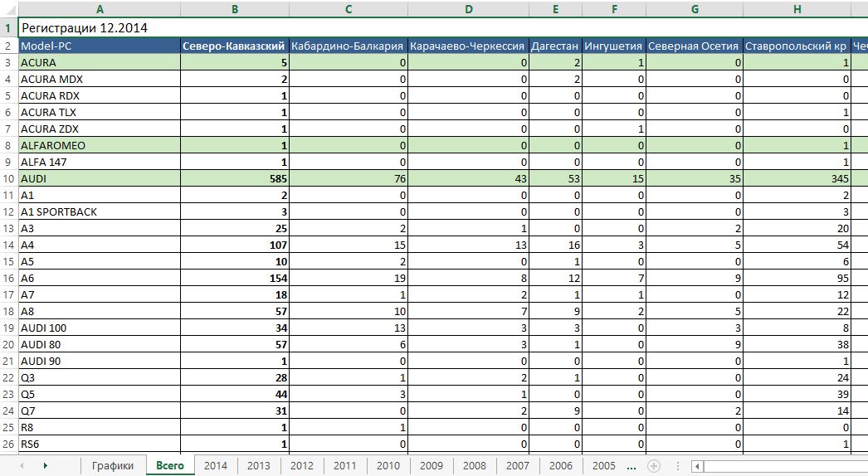
Task: Click 'Кабардино-Балкария' header cell
Action: [x=349, y=46]
